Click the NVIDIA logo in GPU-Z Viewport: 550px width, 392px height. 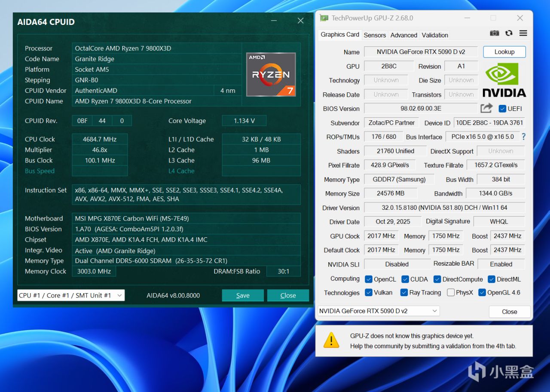504,80
